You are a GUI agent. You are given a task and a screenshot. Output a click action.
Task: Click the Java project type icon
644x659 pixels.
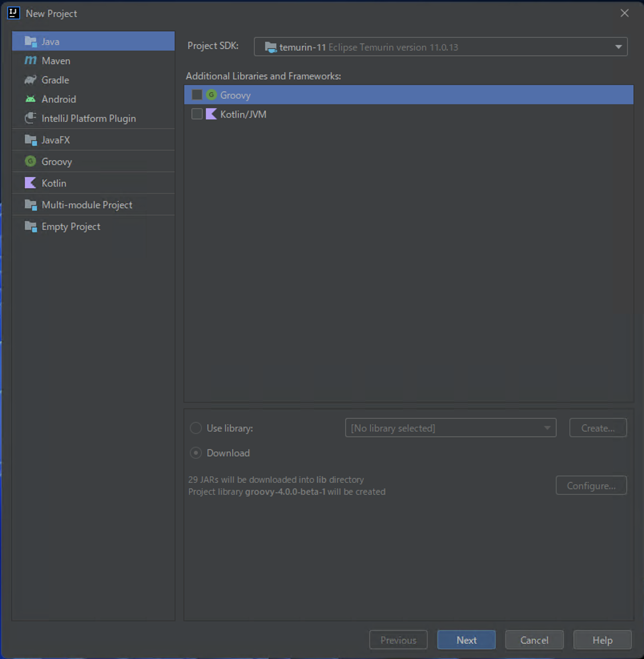[x=30, y=41]
